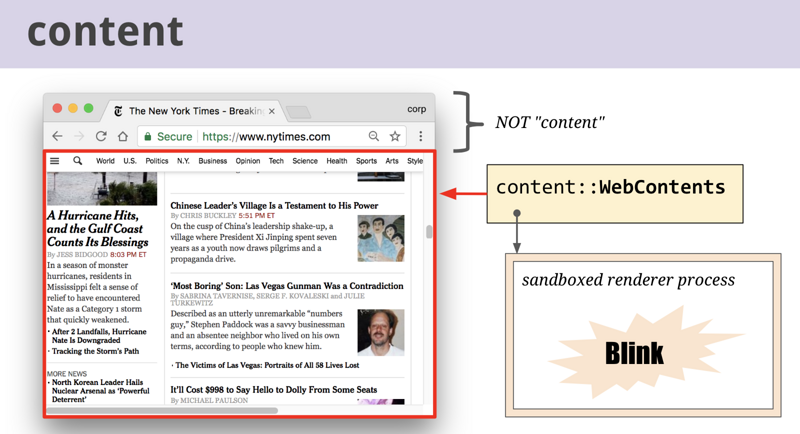Open the NYTimes hamburger sections menu
The height and width of the screenshot is (434, 800).
55,161
